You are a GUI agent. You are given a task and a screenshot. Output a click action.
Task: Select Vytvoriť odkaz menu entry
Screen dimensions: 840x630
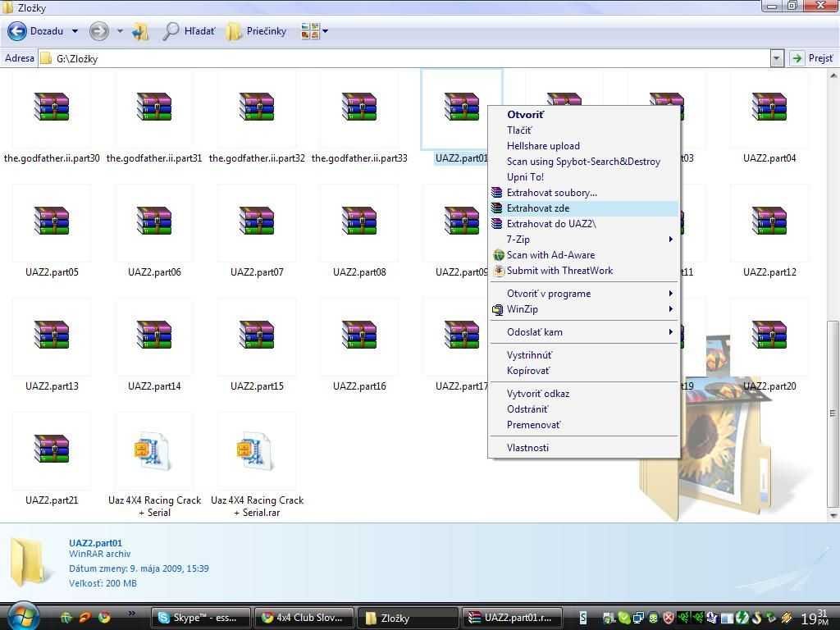[x=584, y=394]
